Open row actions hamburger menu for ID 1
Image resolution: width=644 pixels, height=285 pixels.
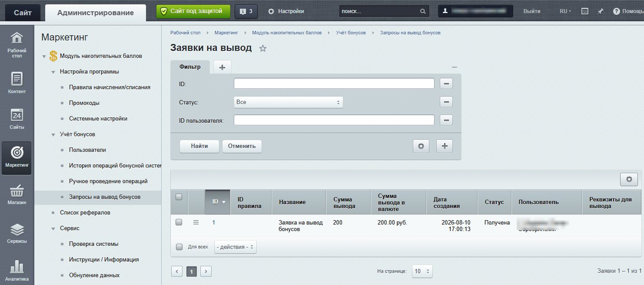point(196,222)
